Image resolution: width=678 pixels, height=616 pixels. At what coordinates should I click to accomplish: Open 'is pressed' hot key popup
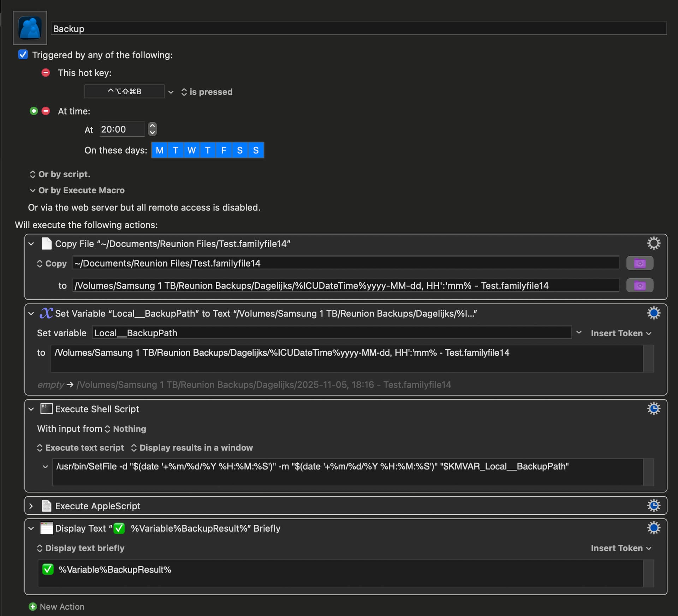(x=207, y=92)
